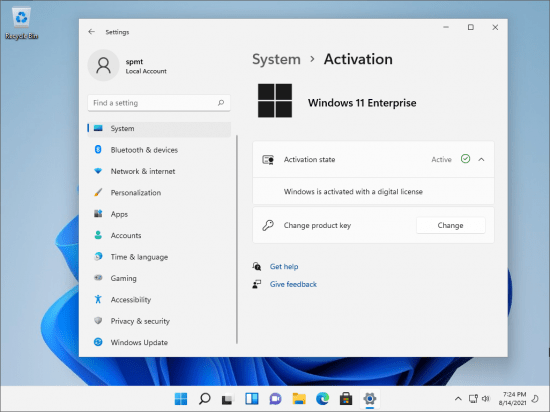Viewport: 550px width, 412px height.
Task: Open Recycle Bin on the desktop
Action: (21, 23)
